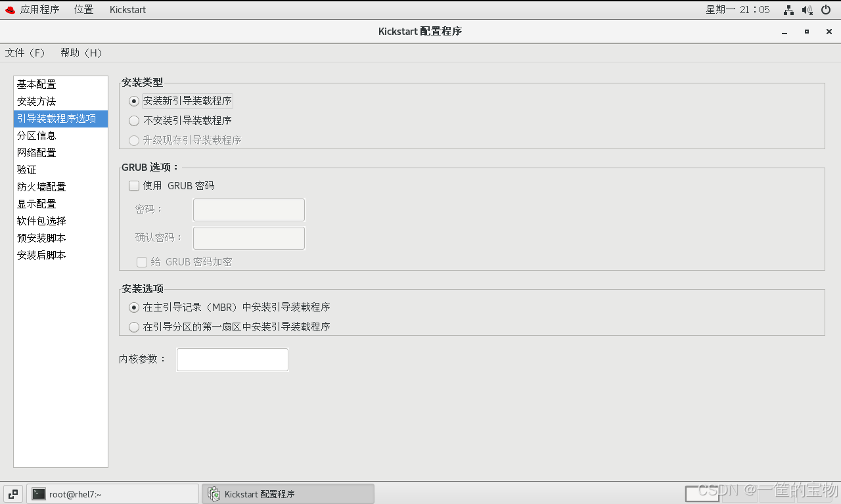The width and height of the screenshot is (841, 504).
Task: Select 防火墙配置 in the sidebar
Action: 60,187
